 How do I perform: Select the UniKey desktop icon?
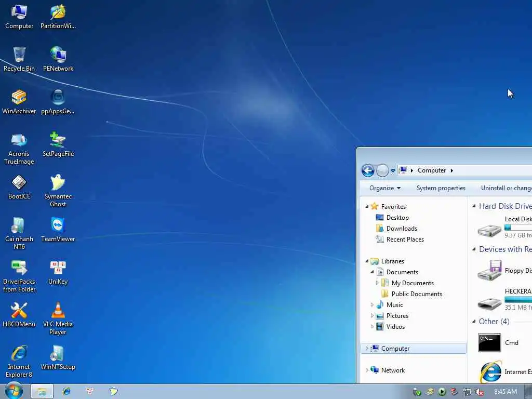(x=58, y=273)
